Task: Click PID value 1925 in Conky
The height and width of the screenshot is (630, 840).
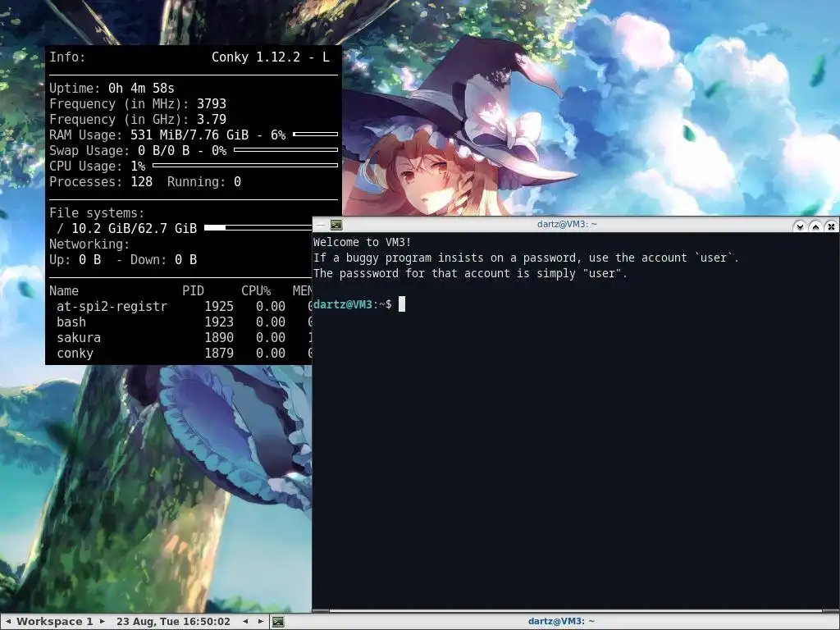Action: coord(219,307)
